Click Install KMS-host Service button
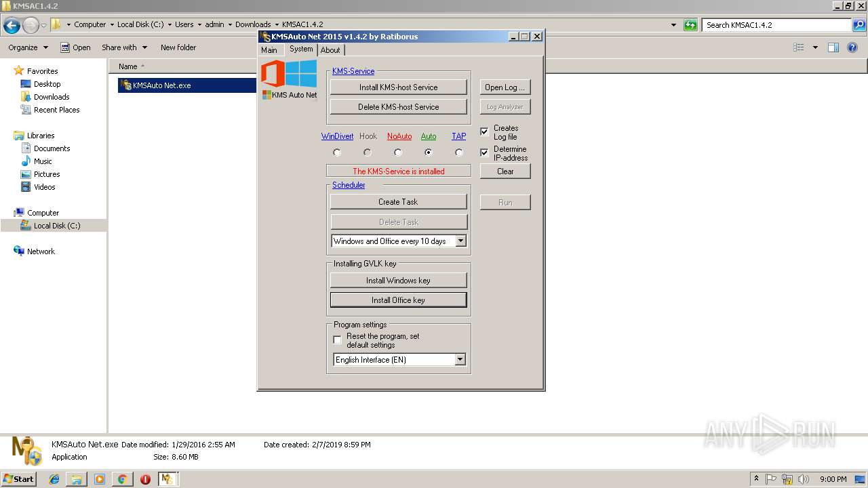This screenshot has height=488, width=868. pyautogui.click(x=399, y=87)
